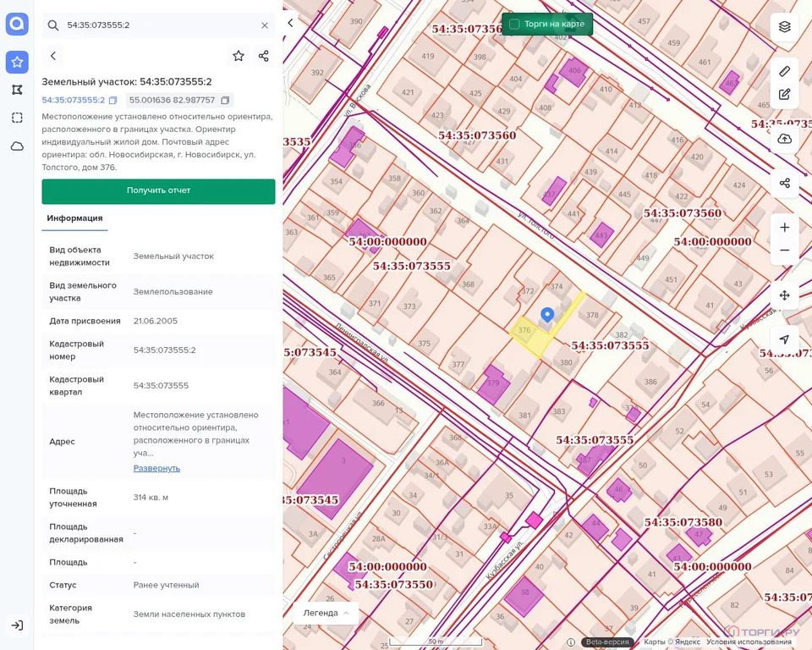
Task: Toggle the Торги на карте checkbox
Action: coord(513,24)
